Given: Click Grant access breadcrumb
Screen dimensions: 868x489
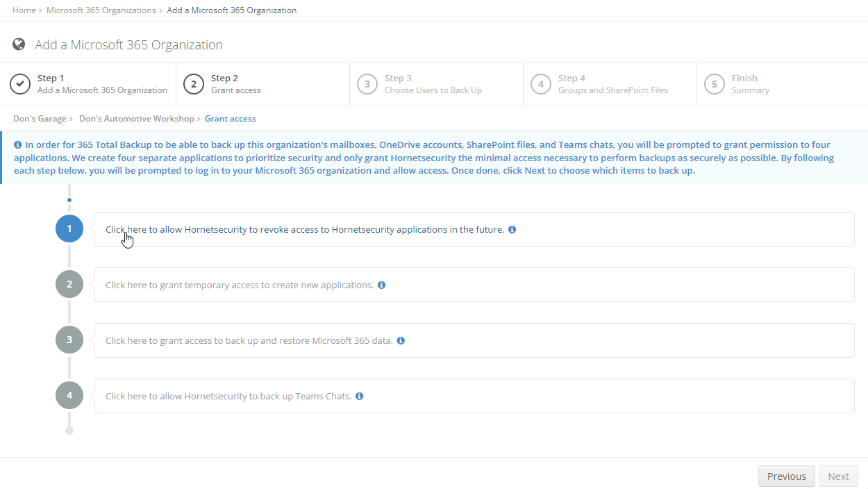Looking at the screenshot, I should click(231, 119).
